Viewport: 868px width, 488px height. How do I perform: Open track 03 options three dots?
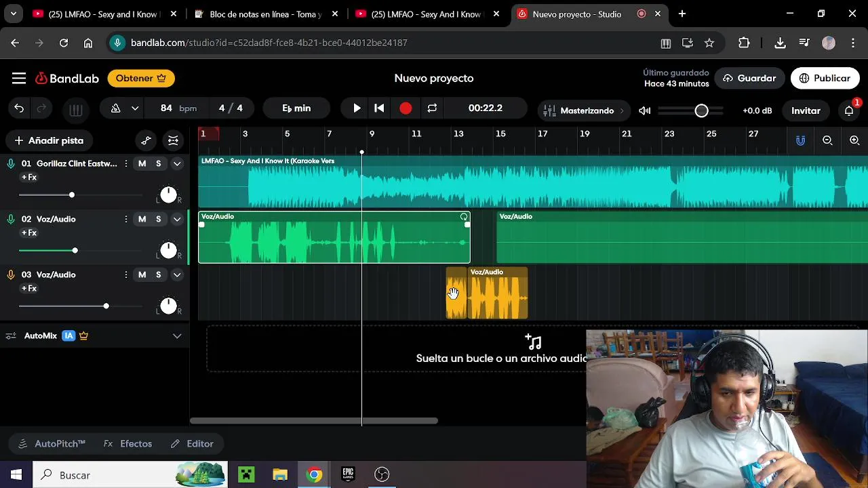click(126, 274)
